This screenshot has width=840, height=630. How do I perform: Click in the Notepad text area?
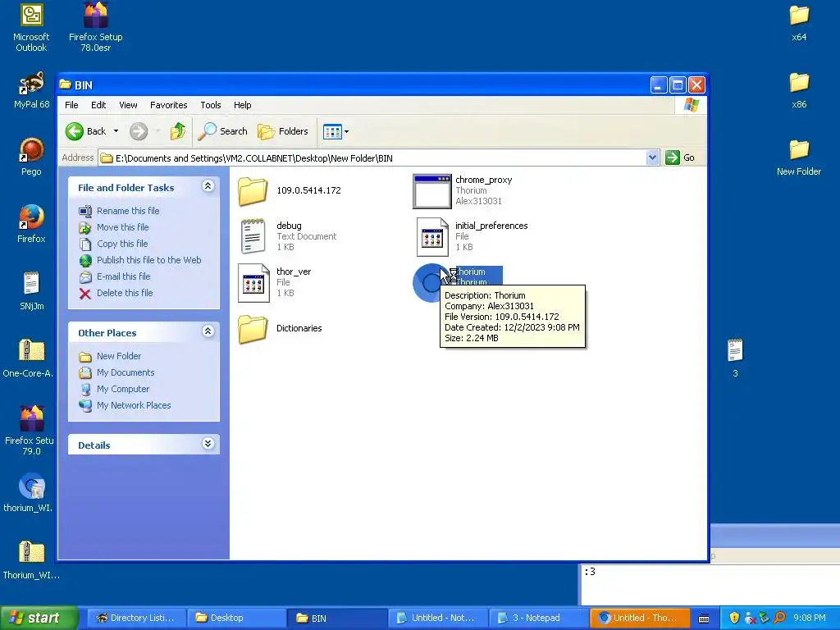pos(710,584)
